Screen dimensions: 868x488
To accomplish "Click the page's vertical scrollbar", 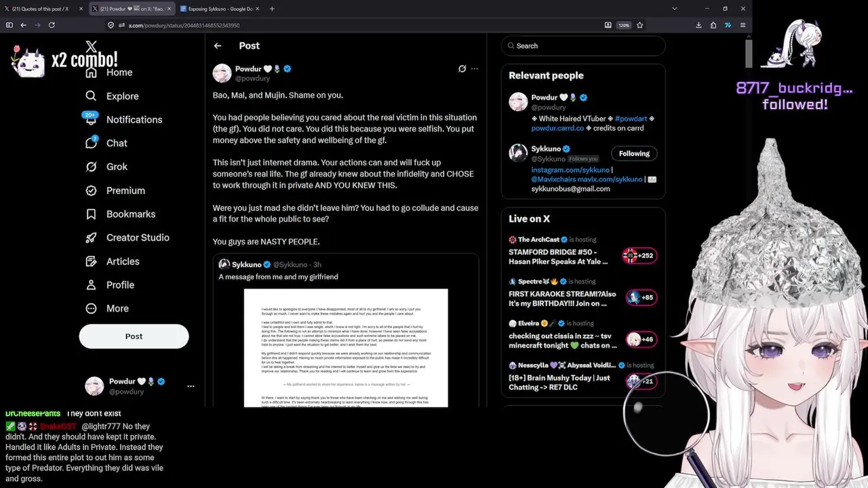I will [x=748, y=54].
